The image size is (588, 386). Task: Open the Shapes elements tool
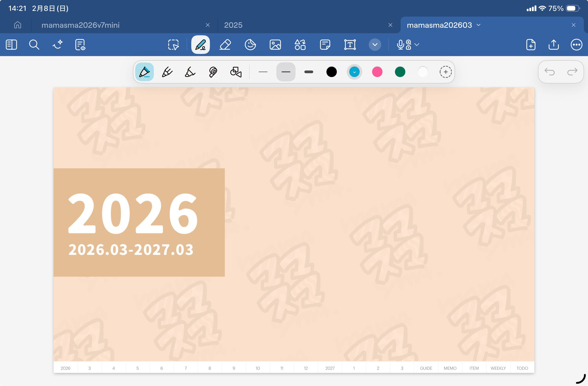[300, 45]
